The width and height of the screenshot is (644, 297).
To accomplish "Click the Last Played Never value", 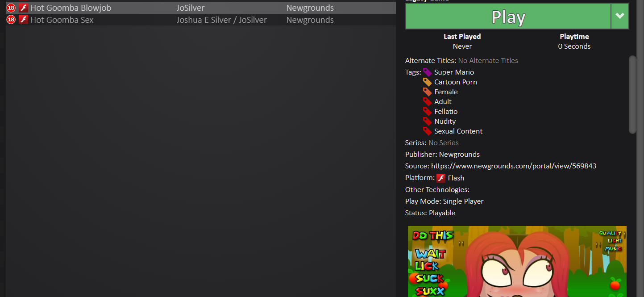I will click(462, 46).
